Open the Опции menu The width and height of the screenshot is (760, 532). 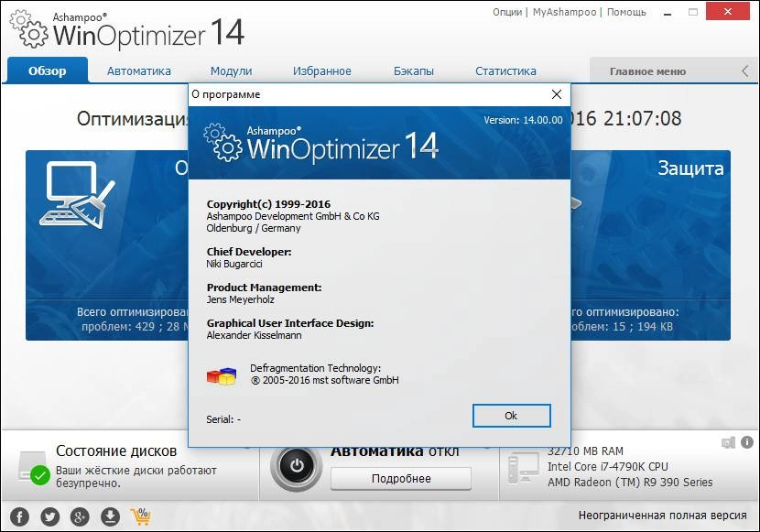(x=507, y=12)
